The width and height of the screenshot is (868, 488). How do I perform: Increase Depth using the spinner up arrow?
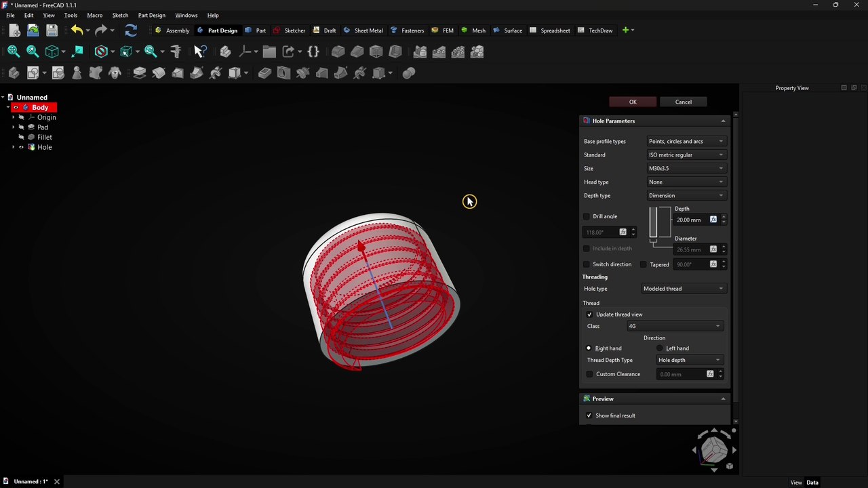[724, 217]
